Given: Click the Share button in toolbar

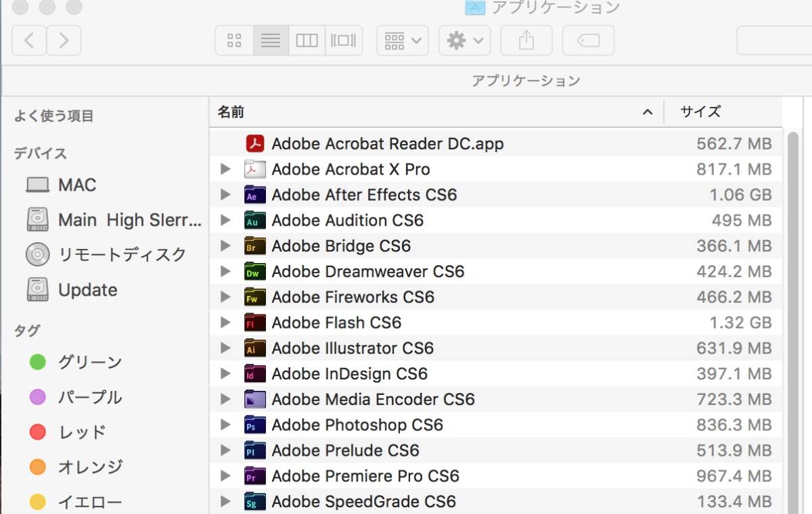Looking at the screenshot, I should (x=526, y=41).
